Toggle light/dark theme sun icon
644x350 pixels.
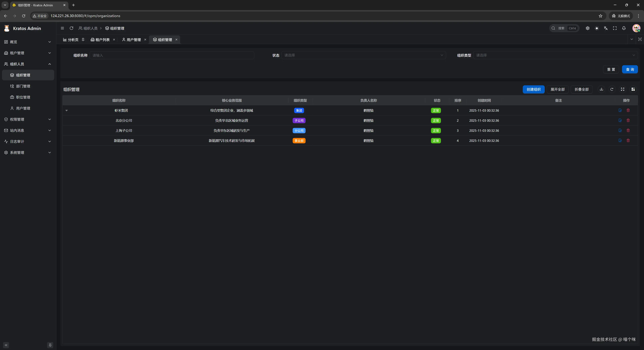click(597, 28)
